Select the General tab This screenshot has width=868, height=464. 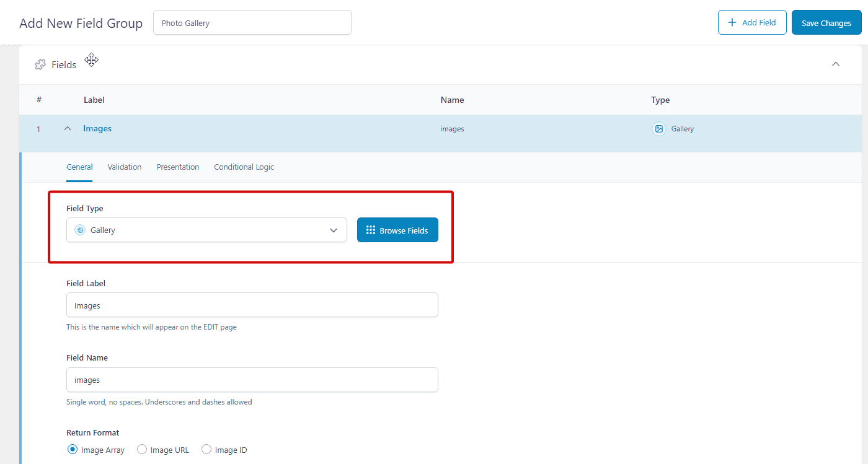79,167
